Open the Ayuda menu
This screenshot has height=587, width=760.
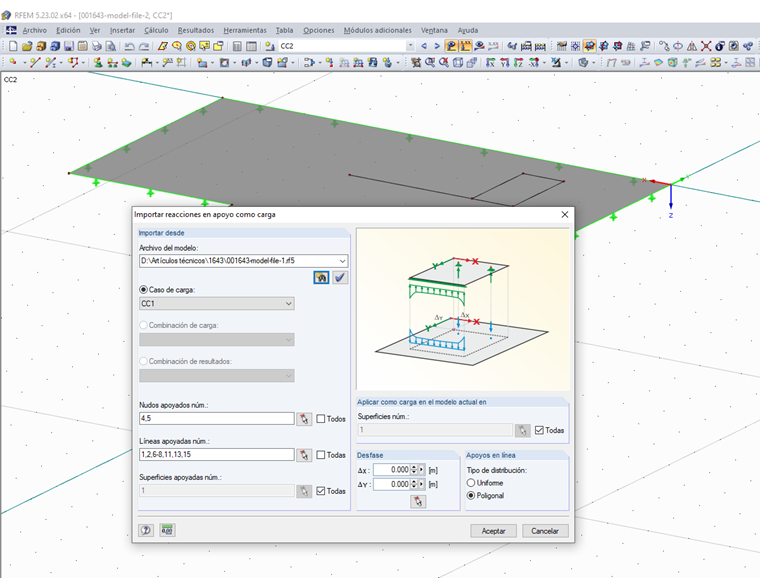pos(468,30)
